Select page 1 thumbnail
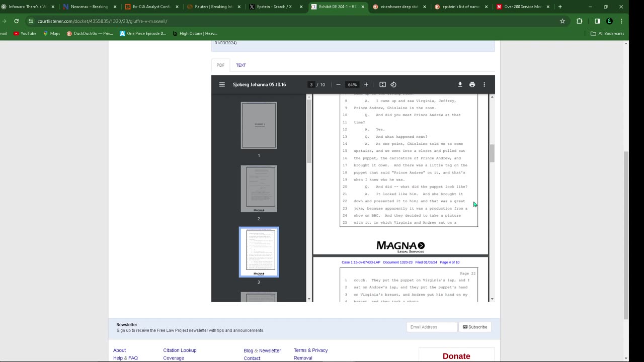 click(x=259, y=125)
